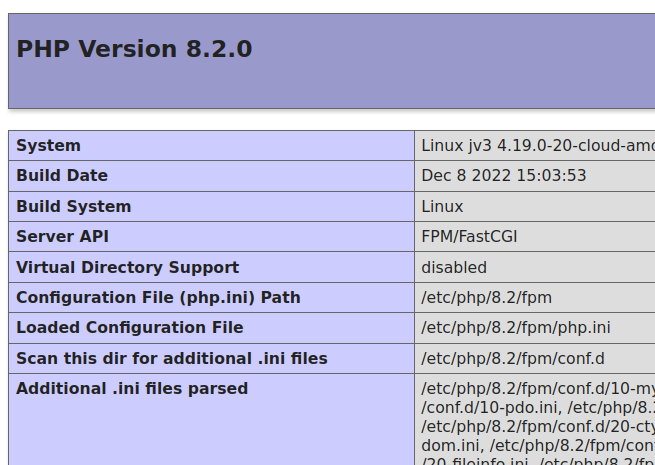Click the Linux value for Build System
The height and width of the screenshot is (465, 655).
pyautogui.click(x=442, y=207)
